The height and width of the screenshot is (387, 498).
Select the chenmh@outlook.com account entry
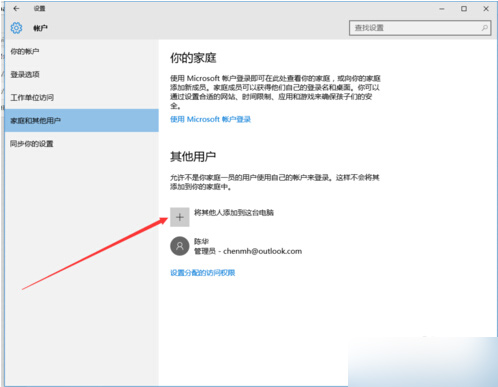coord(236,246)
